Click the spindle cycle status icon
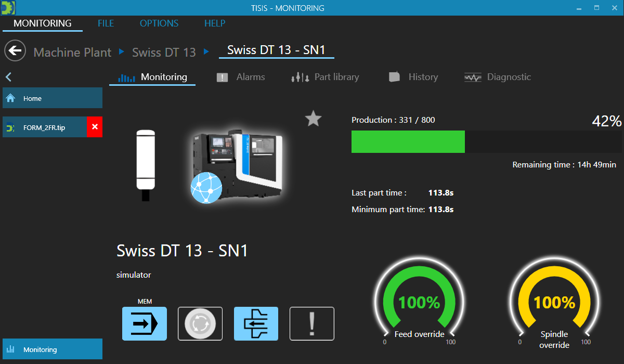 pos(200,323)
